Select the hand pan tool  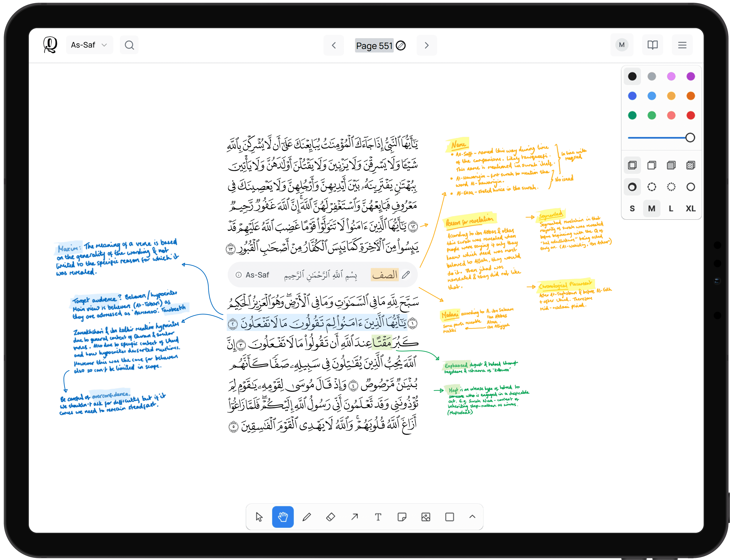(282, 517)
